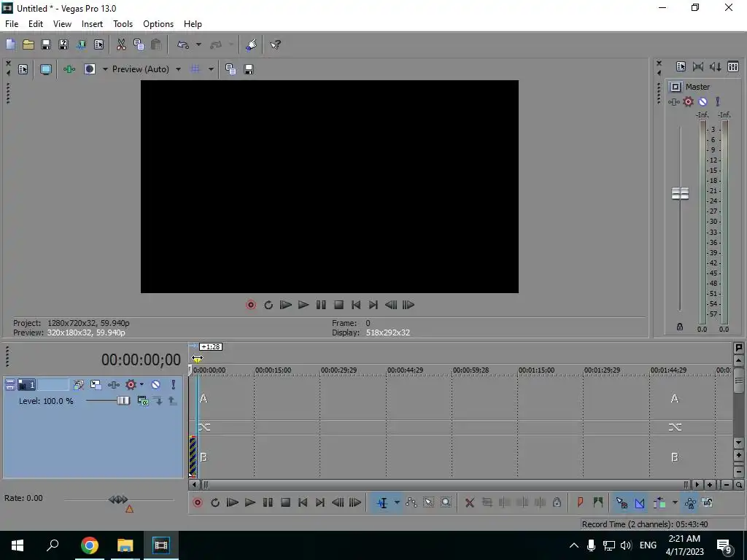
Task: Open Audio Properties icon in Master Bus panel
Action: (x=681, y=66)
